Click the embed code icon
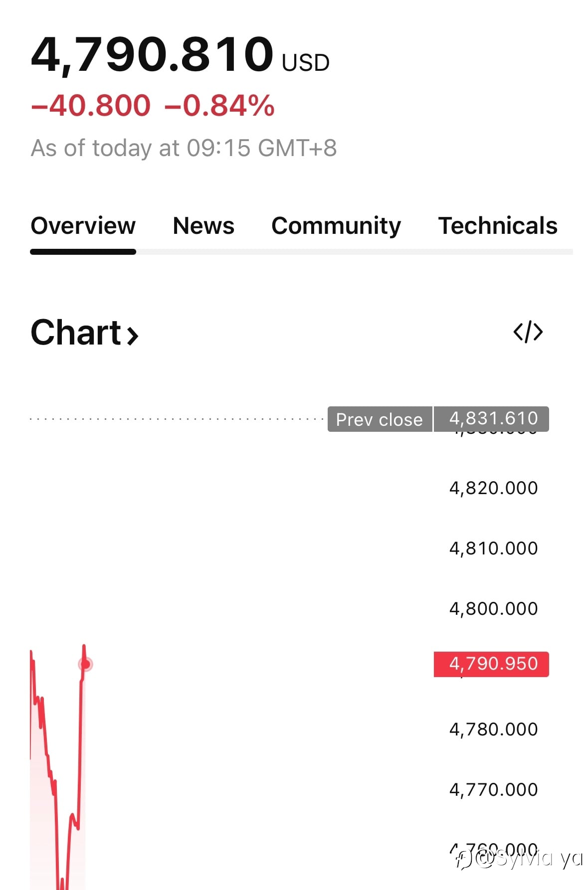 pos(528,332)
